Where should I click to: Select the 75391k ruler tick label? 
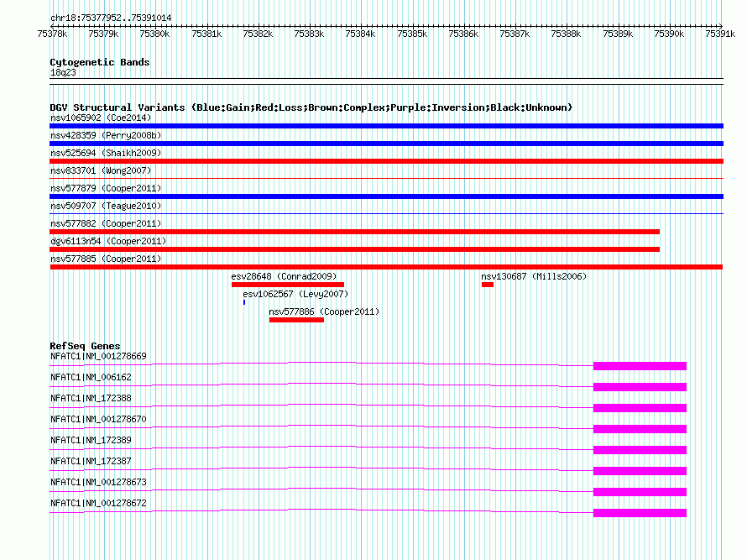pos(720,34)
